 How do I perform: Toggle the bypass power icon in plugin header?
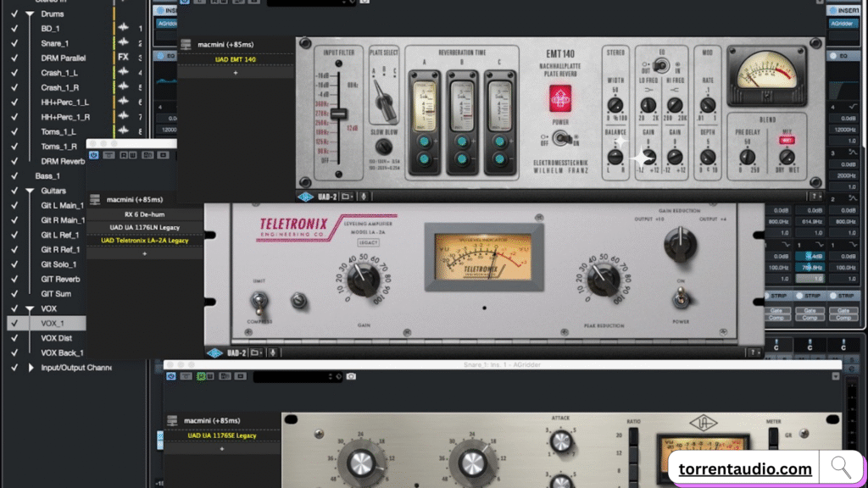pos(93,154)
